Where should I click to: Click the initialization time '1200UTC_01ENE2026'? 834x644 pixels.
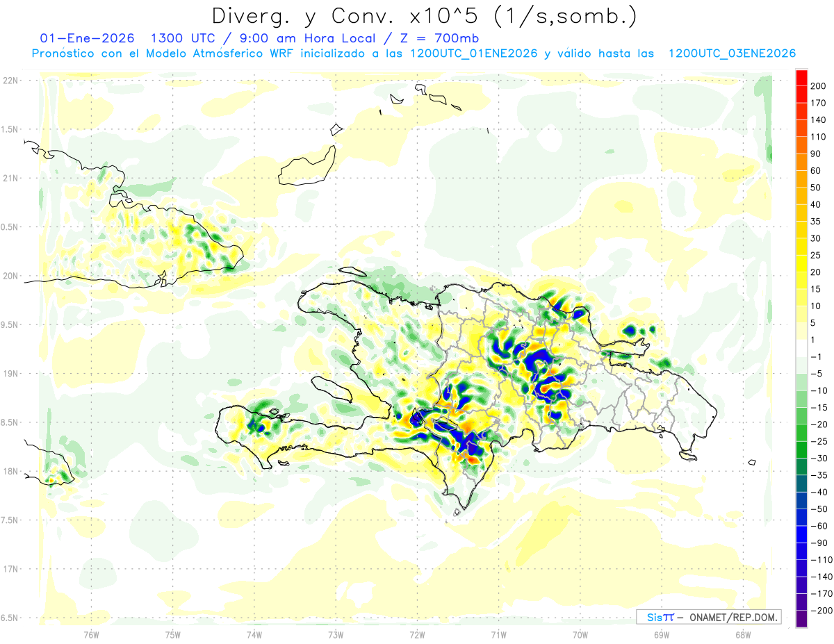click(473, 53)
